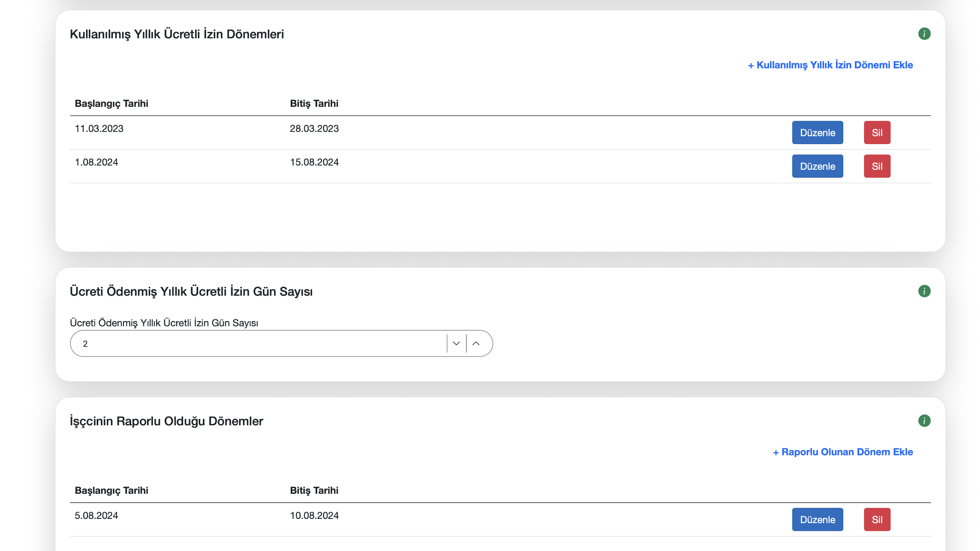Edit the 11.03.2023 leave period row
This screenshot has height=551, width=980.
[817, 133]
